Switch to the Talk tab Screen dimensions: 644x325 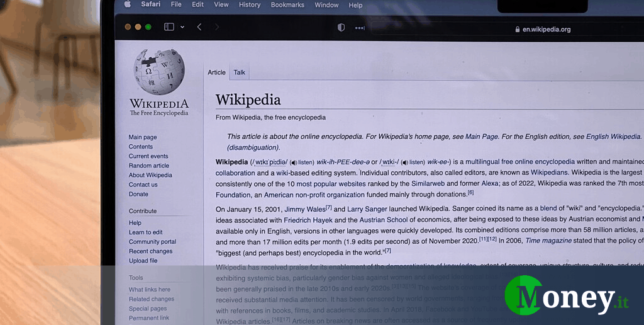coord(240,72)
